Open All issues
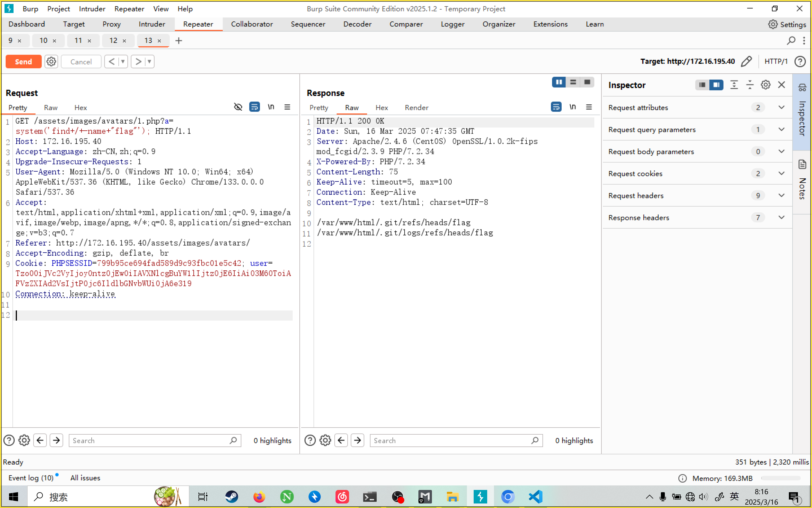Viewport: 812px width, 508px height. 85,478
